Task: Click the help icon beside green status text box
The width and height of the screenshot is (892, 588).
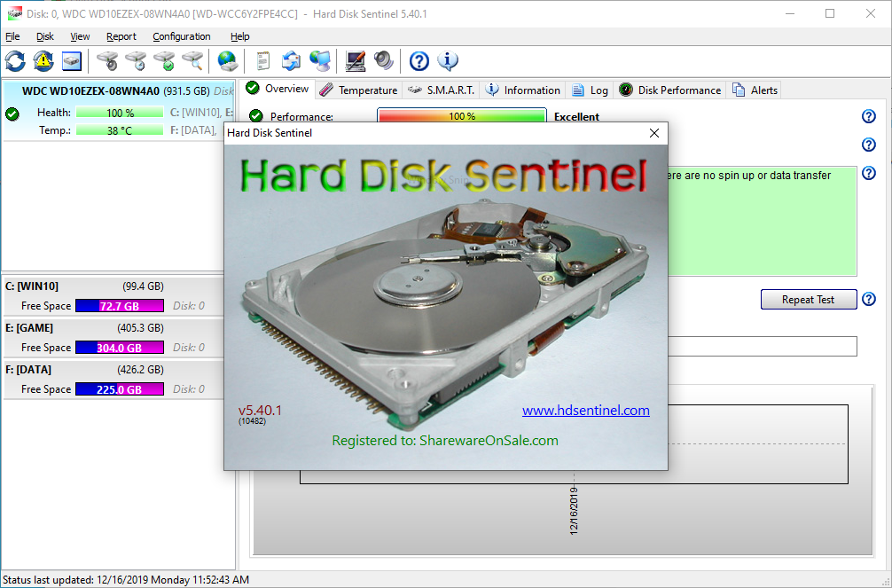Action: tap(869, 173)
